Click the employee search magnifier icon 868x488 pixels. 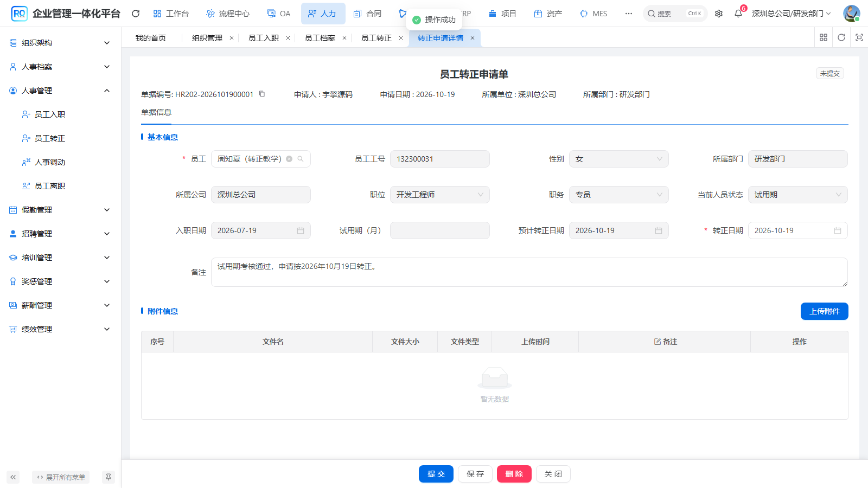coord(301,159)
